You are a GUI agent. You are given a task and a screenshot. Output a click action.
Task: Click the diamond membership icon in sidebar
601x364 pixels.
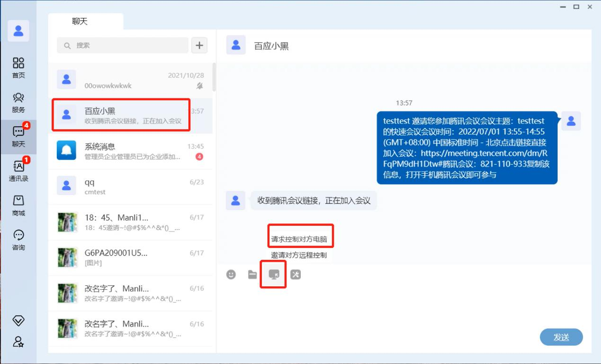pyautogui.click(x=18, y=320)
